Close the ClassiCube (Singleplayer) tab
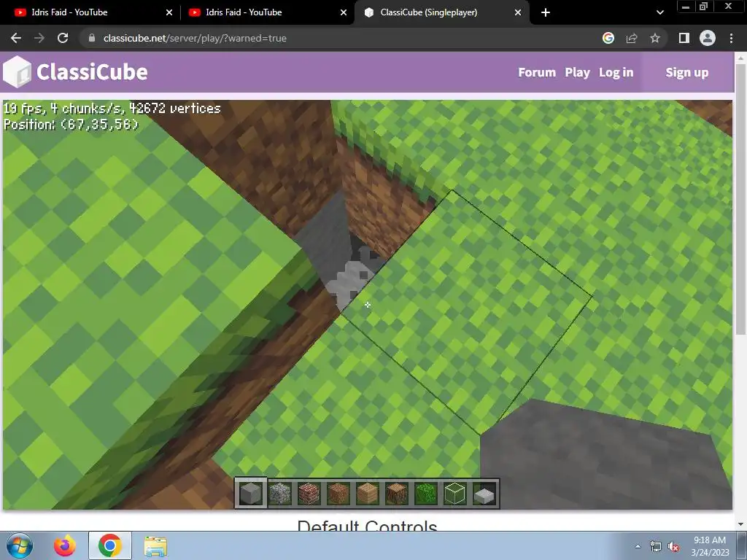 [x=518, y=12]
